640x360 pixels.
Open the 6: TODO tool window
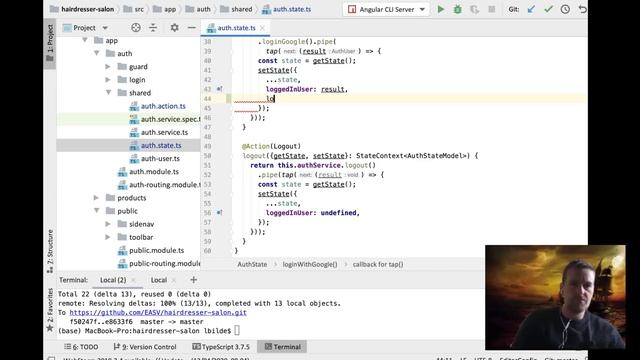tap(81, 347)
